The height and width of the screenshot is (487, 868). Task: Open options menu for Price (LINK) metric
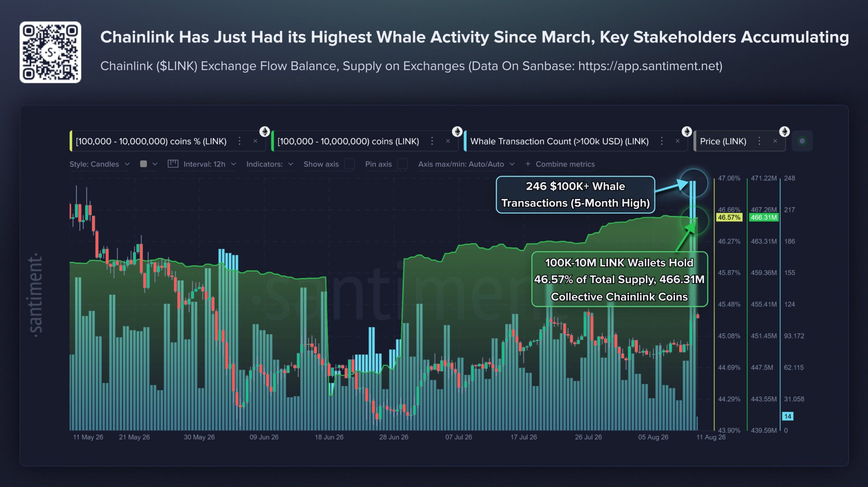click(759, 141)
